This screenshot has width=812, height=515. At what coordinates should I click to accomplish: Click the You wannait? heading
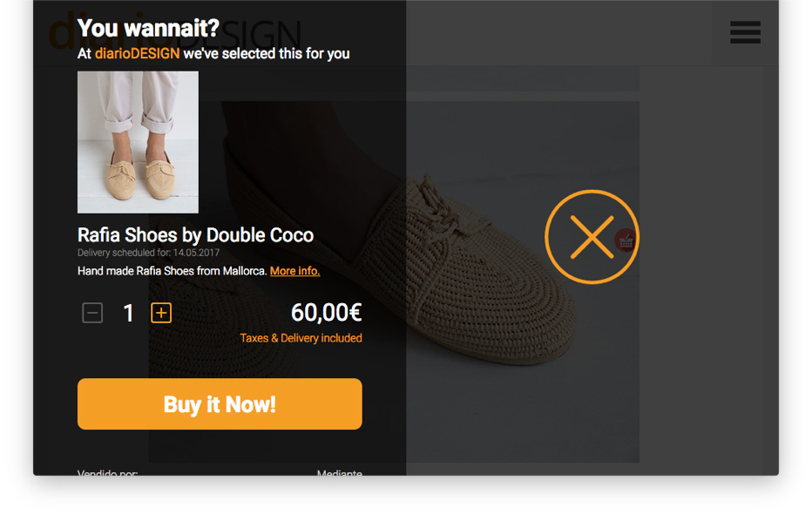[148, 28]
